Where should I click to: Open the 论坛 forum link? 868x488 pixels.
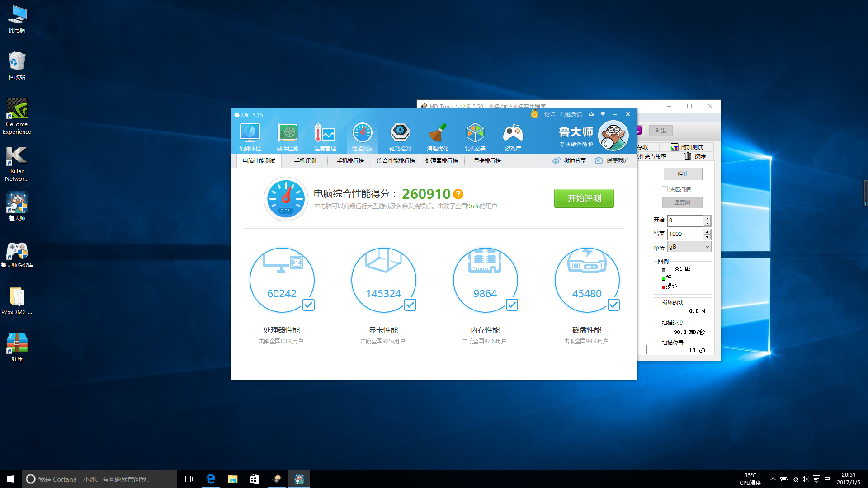click(x=550, y=114)
